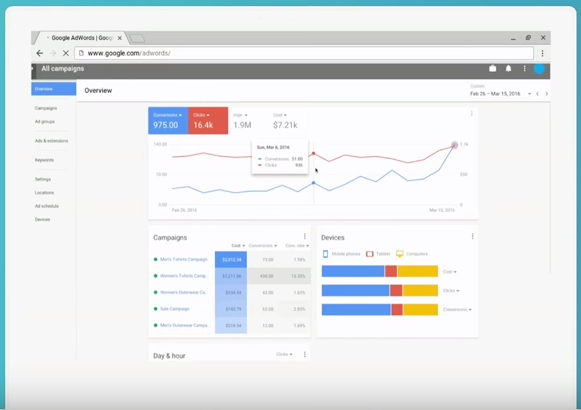Image resolution: width=581 pixels, height=410 pixels.
Task: Open the briefcase tools icon in header
Action: pyautogui.click(x=492, y=69)
